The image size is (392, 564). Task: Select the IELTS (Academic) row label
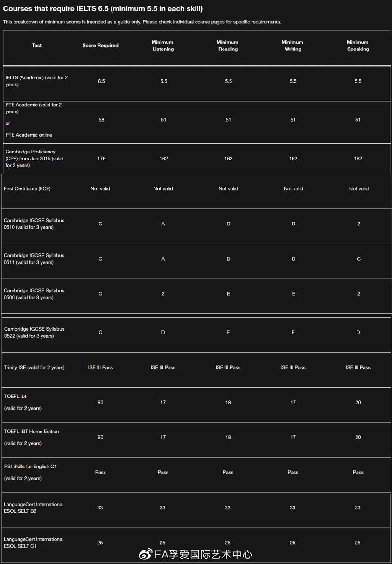tap(36, 81)
